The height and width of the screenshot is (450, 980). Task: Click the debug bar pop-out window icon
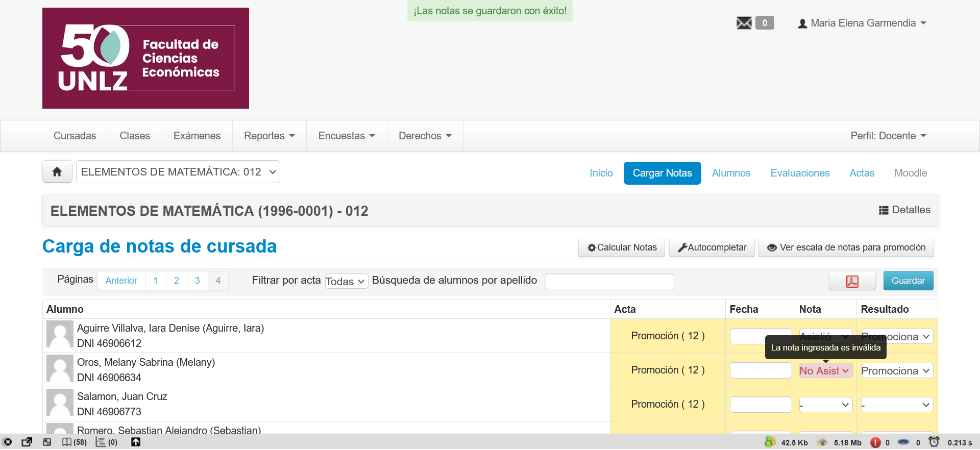(x=27, y=442)
